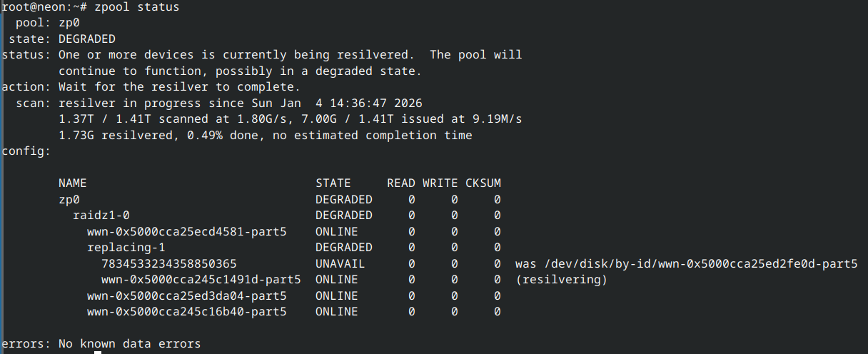Click the CKSUM column header

pyautogui.click(x=483, y=183)
